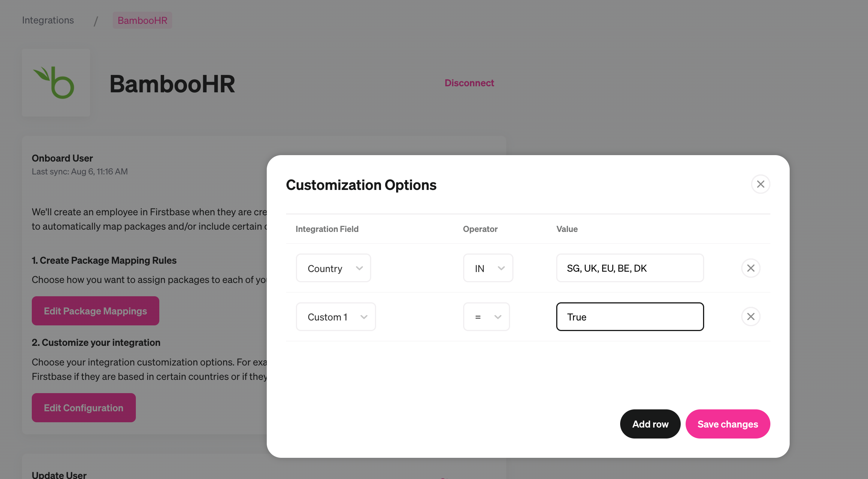
Task: Disconnect the BambooHR integration
Action: (469, 83)
